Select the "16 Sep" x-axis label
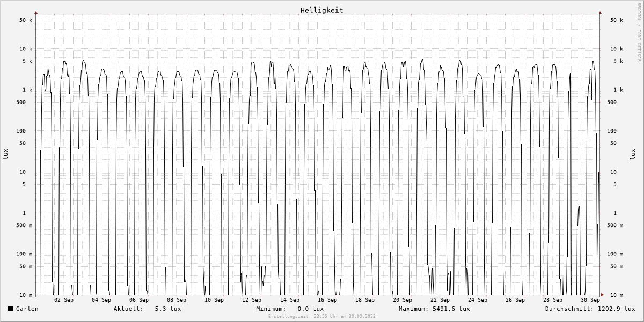644x322 pixels. [327, 300]
